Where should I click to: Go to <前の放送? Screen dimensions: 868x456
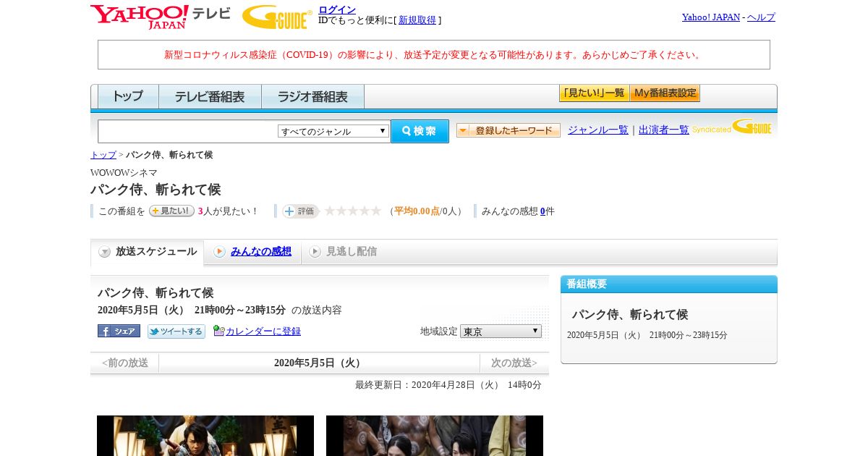(124, 363)
